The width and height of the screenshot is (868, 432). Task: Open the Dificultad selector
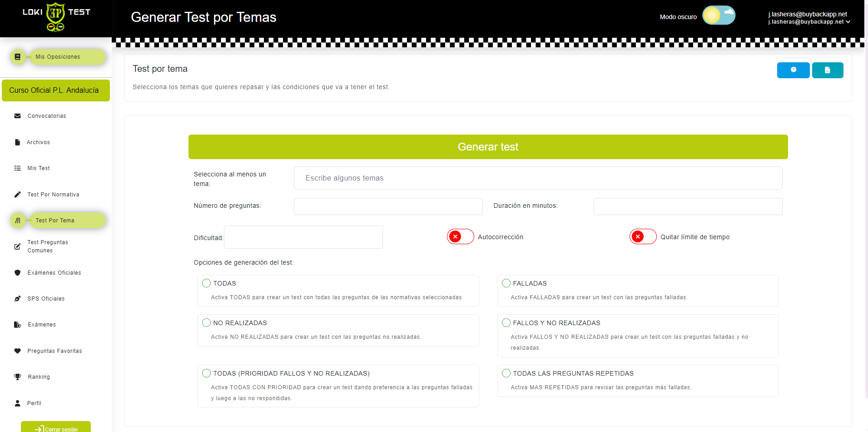[303, 237]
